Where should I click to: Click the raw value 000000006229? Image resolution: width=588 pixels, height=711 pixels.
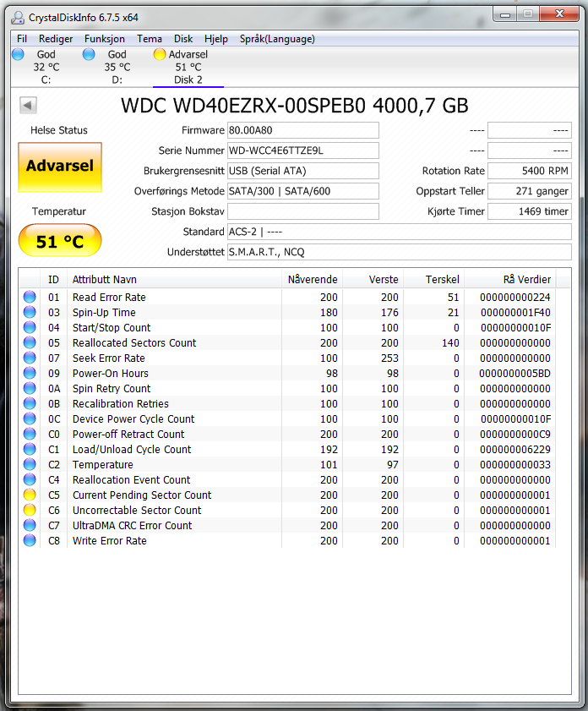click(515, 450)
